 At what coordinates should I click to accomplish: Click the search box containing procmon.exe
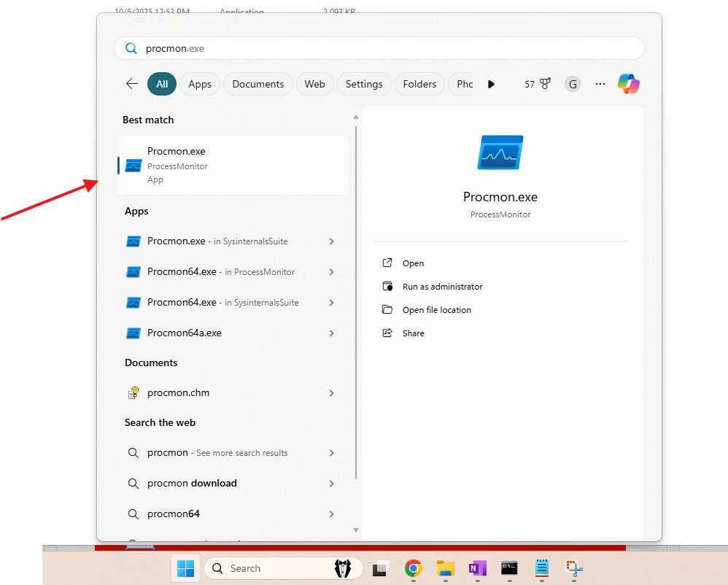(379, 48)
